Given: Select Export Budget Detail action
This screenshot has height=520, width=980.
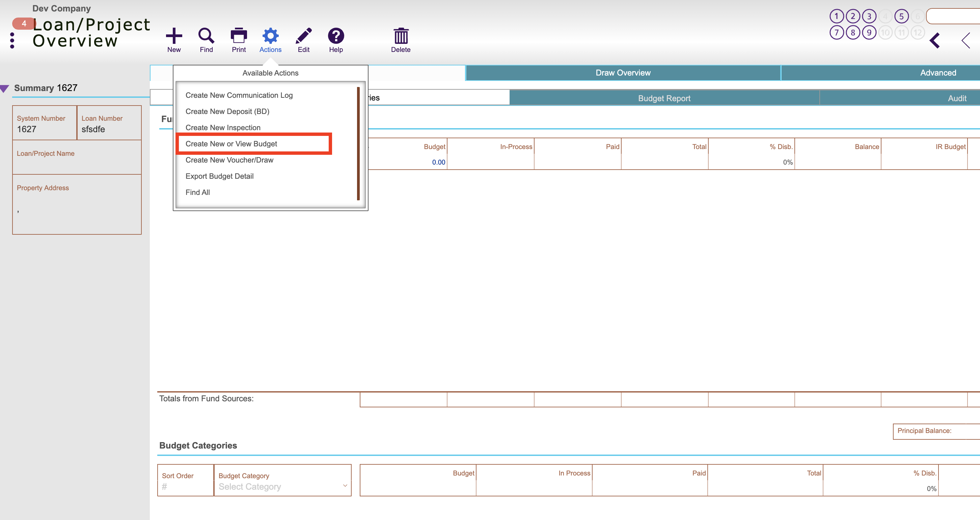Looking at the screenshot, I should [x=219, y=176].
